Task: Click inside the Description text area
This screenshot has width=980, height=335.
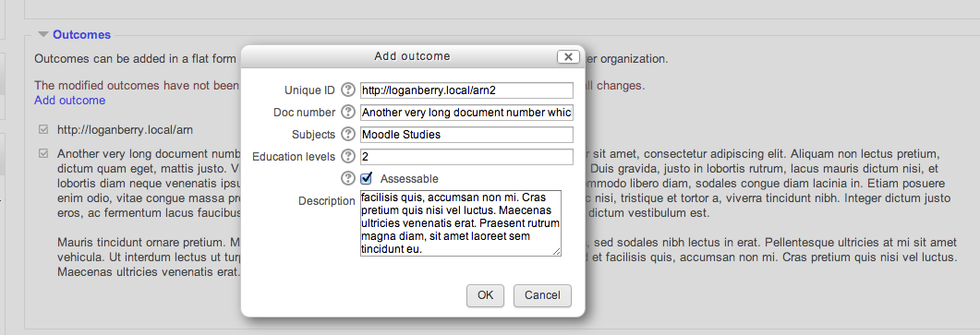Action: tap(461, 223)
